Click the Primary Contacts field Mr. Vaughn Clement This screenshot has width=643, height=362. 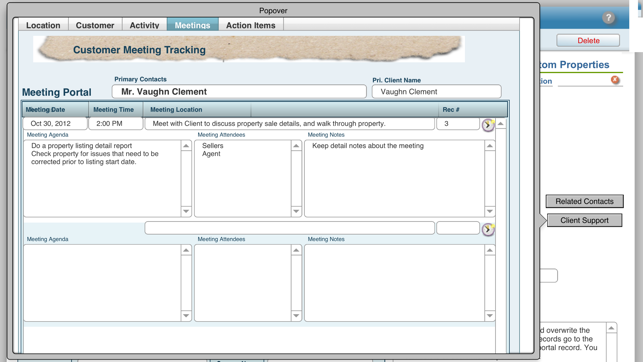pyautogui.click(x=239, y=91)
